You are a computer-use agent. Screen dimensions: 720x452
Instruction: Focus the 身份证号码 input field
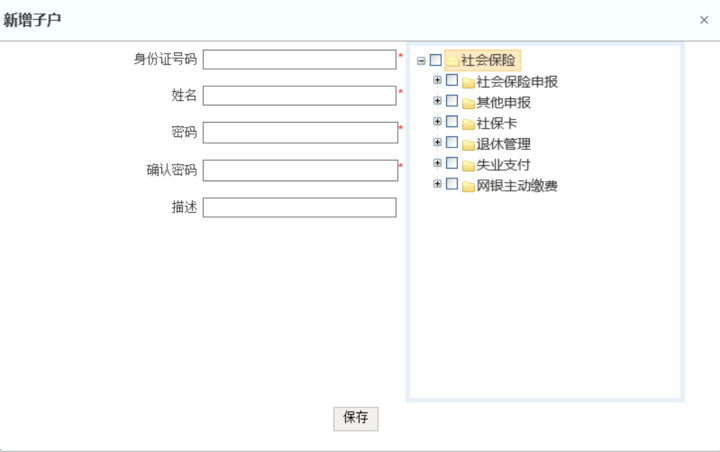point(300,59)
